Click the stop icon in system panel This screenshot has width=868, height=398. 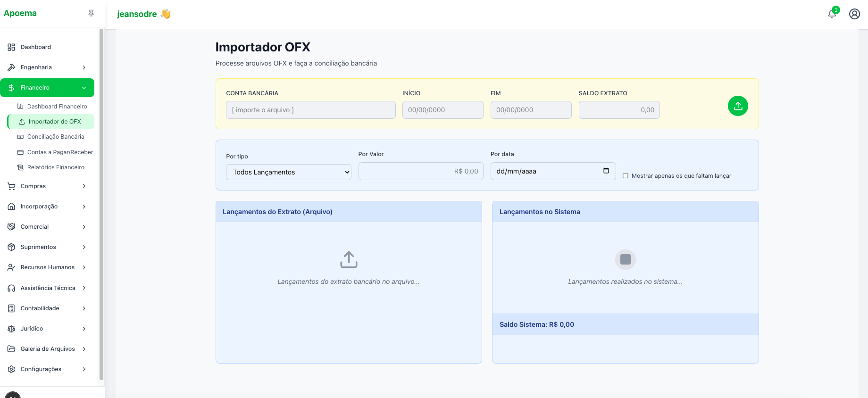(x=625, y=259)
